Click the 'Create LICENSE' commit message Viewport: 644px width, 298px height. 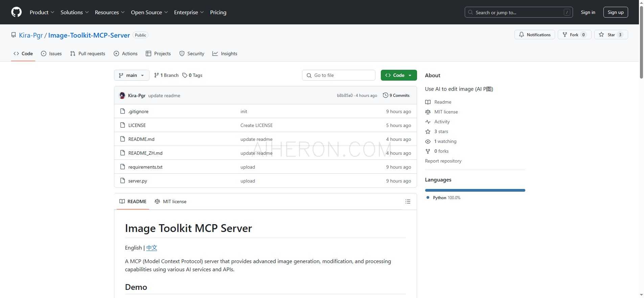coord(256,125)
